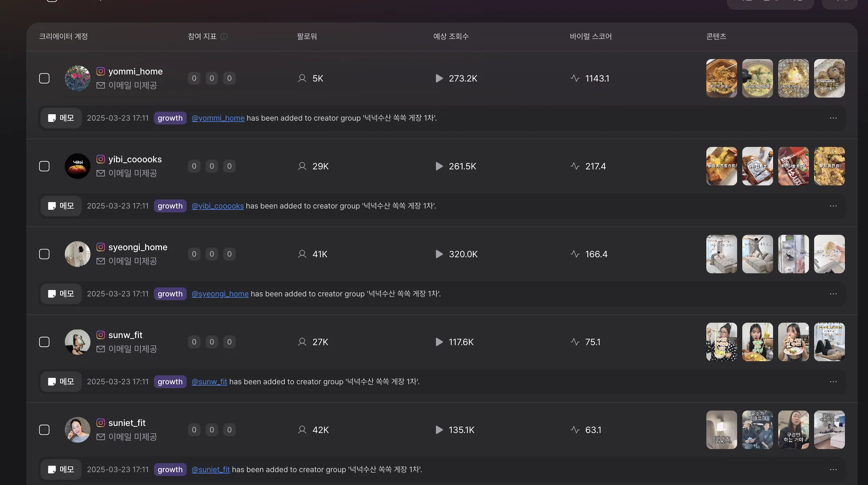Sort by the 팔로워 column header
The width and height of the screenshot is (868, 485).
click(307, 37)
